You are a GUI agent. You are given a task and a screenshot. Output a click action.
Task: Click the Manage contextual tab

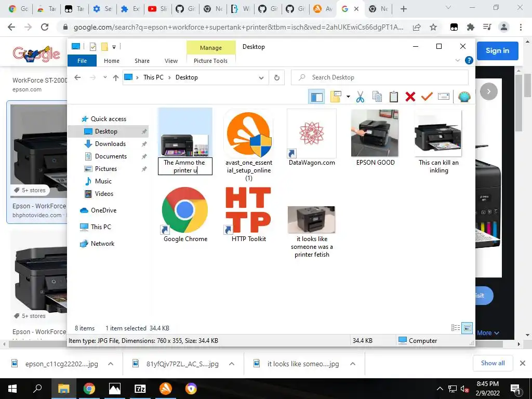[x=211, y=48]
